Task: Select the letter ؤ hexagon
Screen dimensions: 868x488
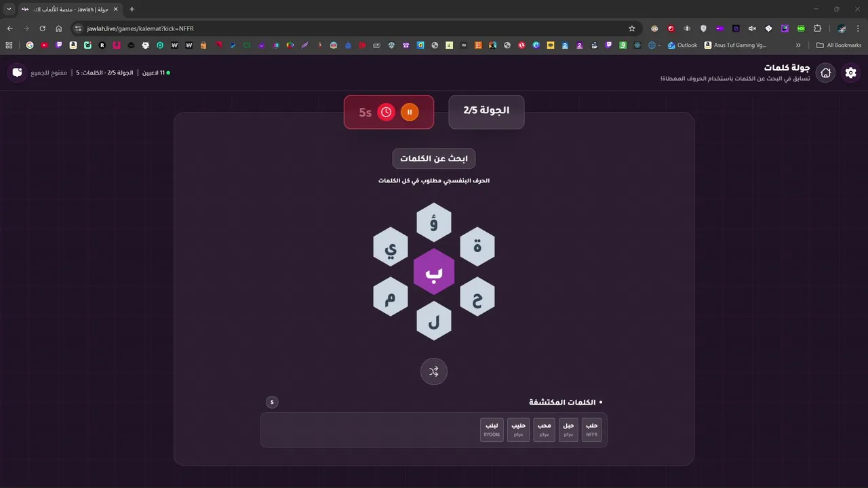Action: [x=434, y=222]
